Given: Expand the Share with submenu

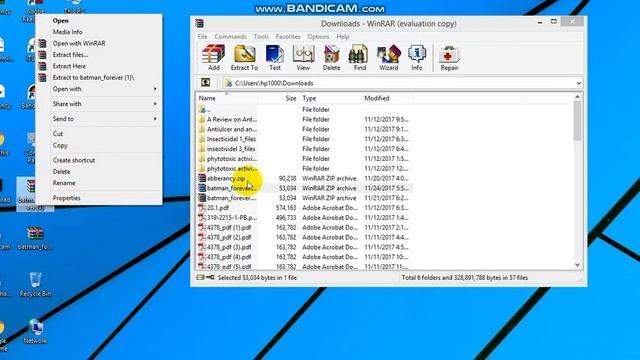Looking at the screenshot, I should click(99, 104).
